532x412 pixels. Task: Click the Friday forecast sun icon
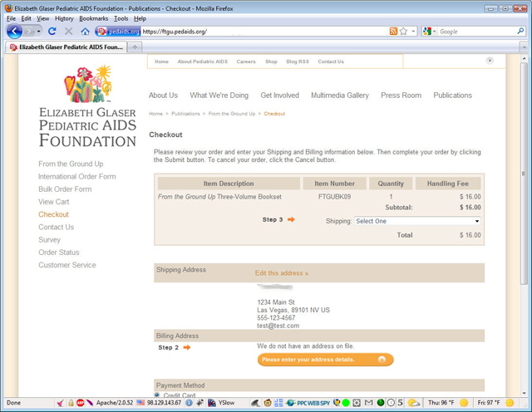click(510, 403)
